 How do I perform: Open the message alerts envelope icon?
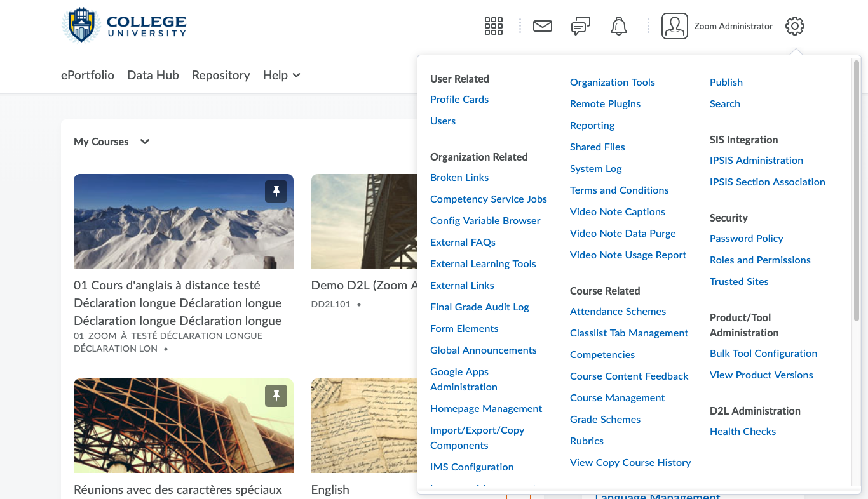pos(542,26)
